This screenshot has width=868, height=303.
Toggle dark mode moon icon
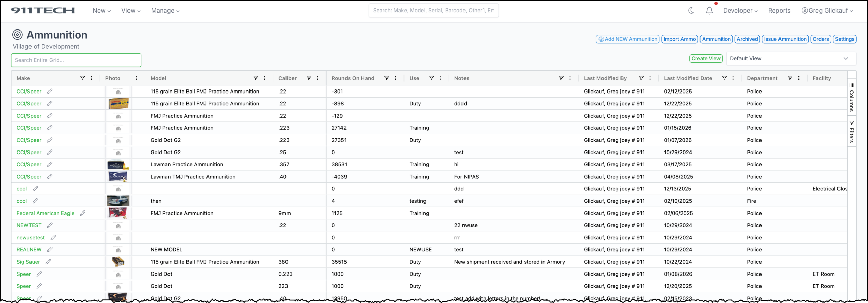coord(691,11)
